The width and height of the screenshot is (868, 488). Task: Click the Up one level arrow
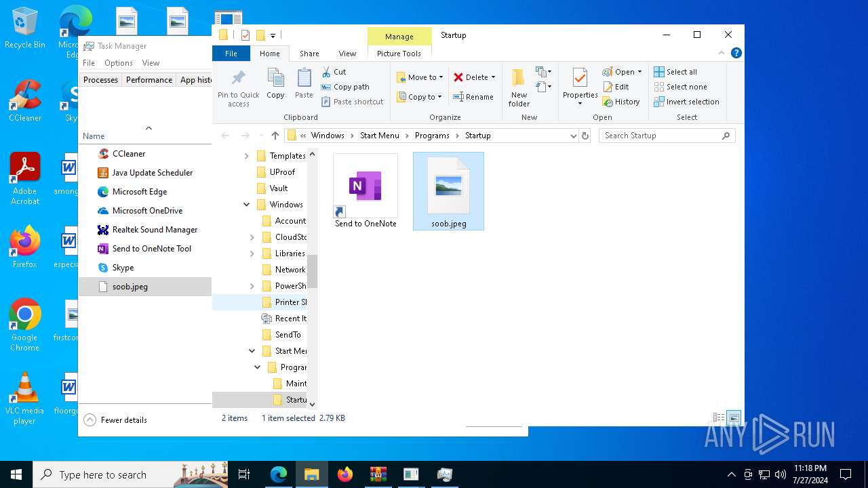(x=275, y=136)
